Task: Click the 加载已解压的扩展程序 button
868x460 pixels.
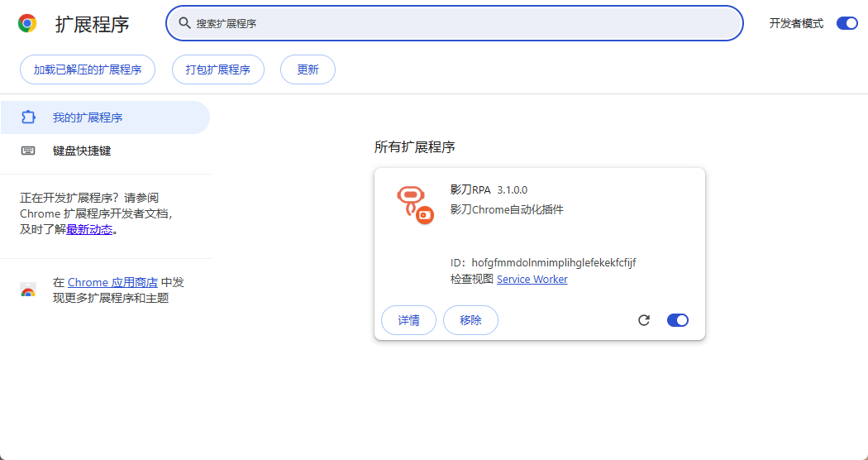Action: click(88, 69)
